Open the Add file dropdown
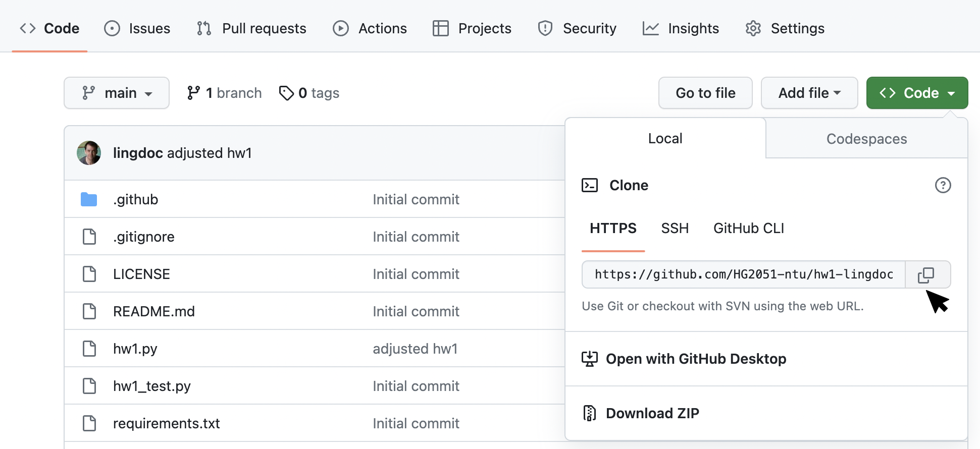Screen dimensions: 980x449 [x=809, y=93]
